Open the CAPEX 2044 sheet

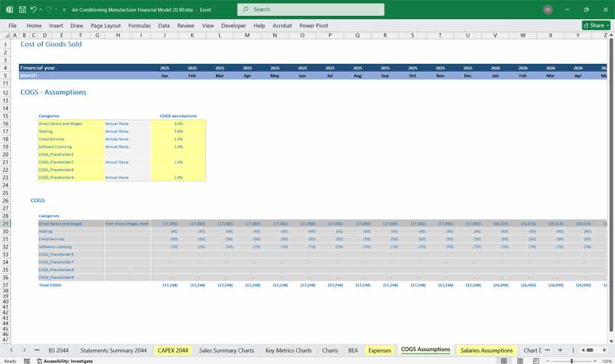(x=173, y=350)
